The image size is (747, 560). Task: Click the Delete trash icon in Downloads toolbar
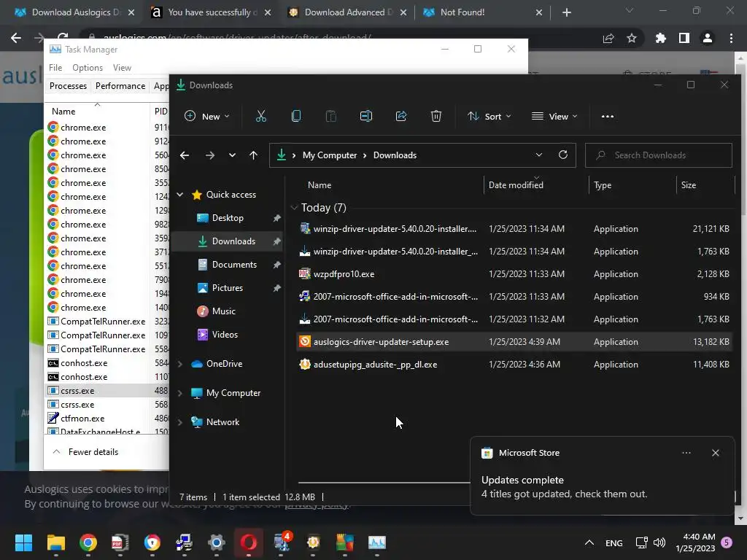436,116
